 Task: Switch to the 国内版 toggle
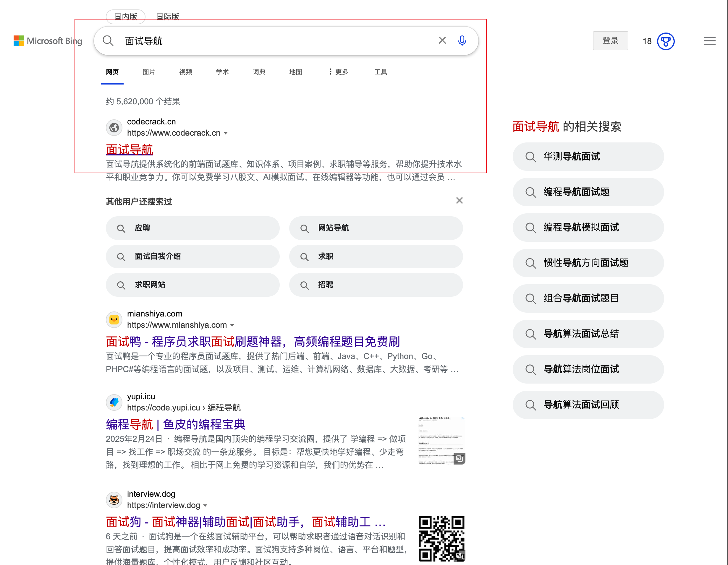pos(125,16)
